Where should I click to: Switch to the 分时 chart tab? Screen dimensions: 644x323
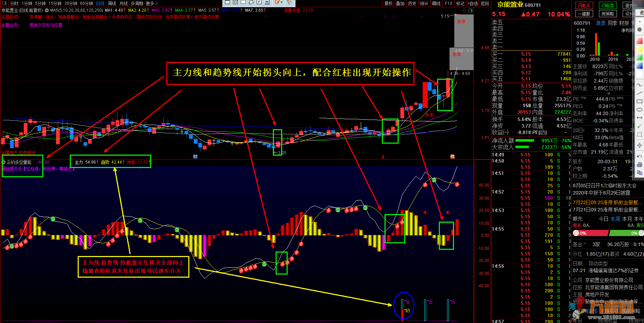click(x=14, y=3)
